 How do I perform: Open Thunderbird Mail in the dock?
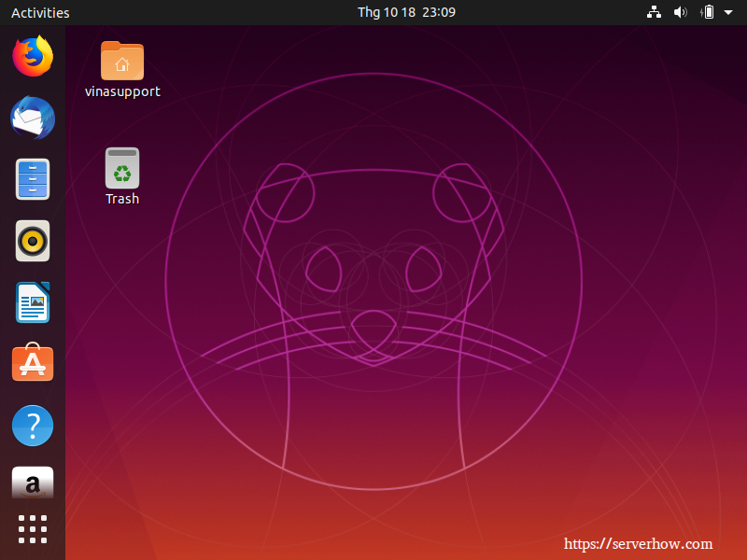[x=33, y=119]
